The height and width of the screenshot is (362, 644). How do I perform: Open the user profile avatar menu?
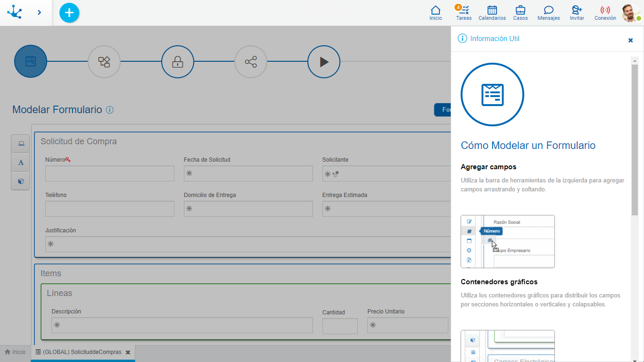point(630,13)
